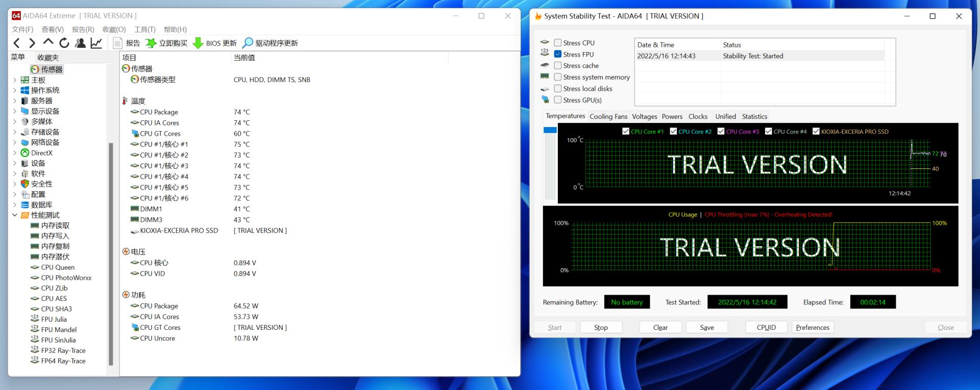Switch to the 收藏夹 favorites panel tab

click(x=48, y=58)
